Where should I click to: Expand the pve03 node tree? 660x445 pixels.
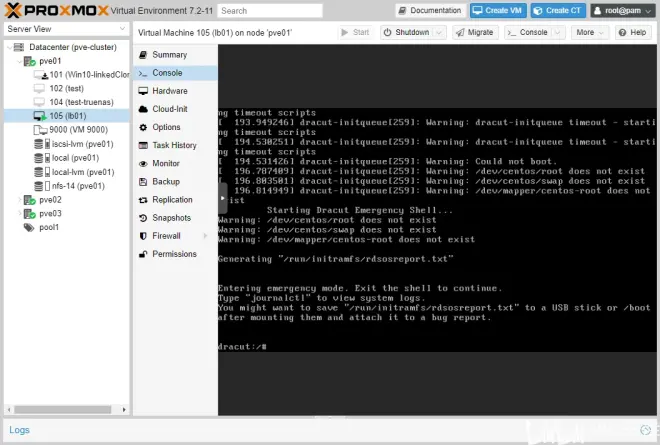click(19, 214)
